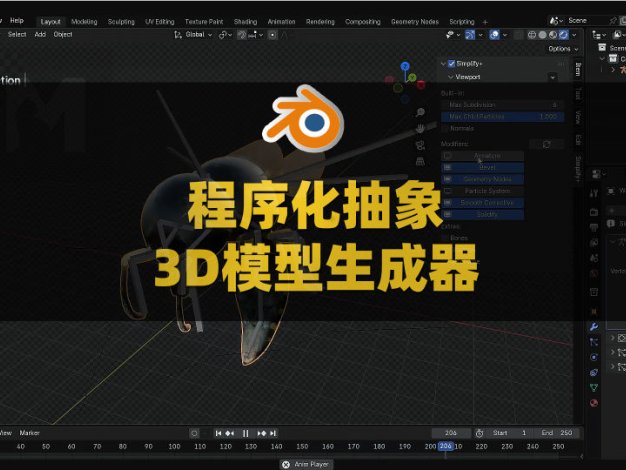Open Global transform orientation dropdown
Screen dimensions: 626x470
coord(193,35)
